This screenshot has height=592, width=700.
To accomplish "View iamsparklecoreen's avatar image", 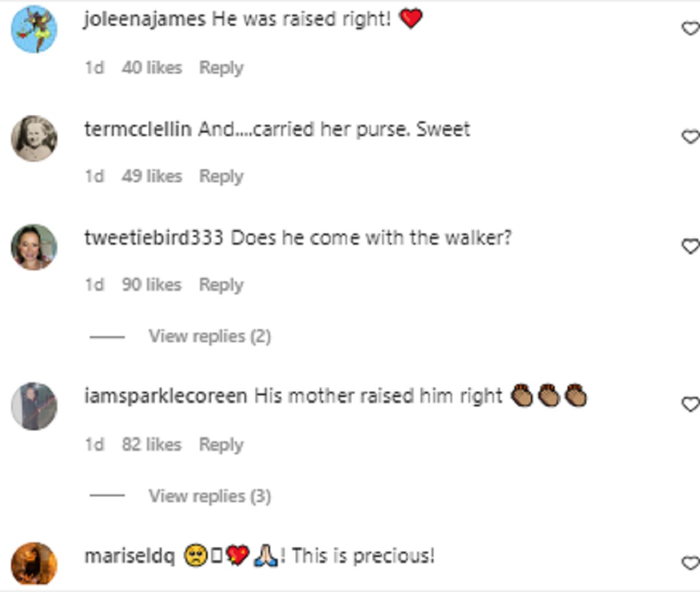I will [x=34, y=406].
